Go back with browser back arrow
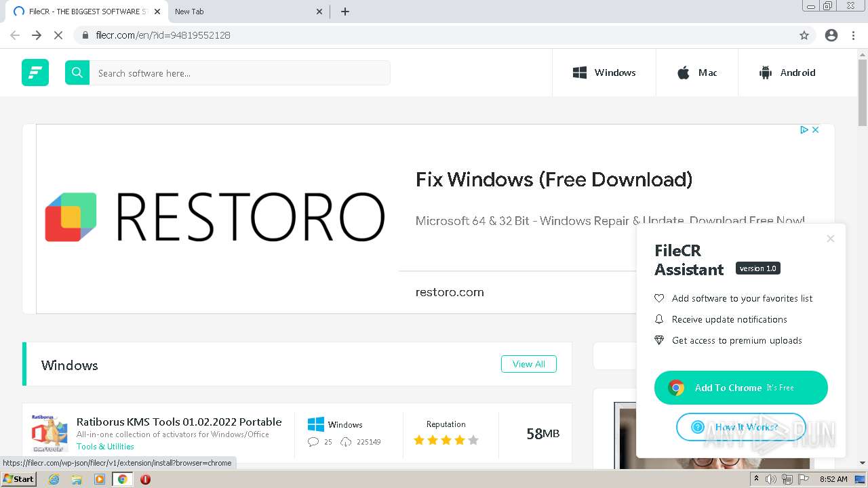 coord(15,35)
